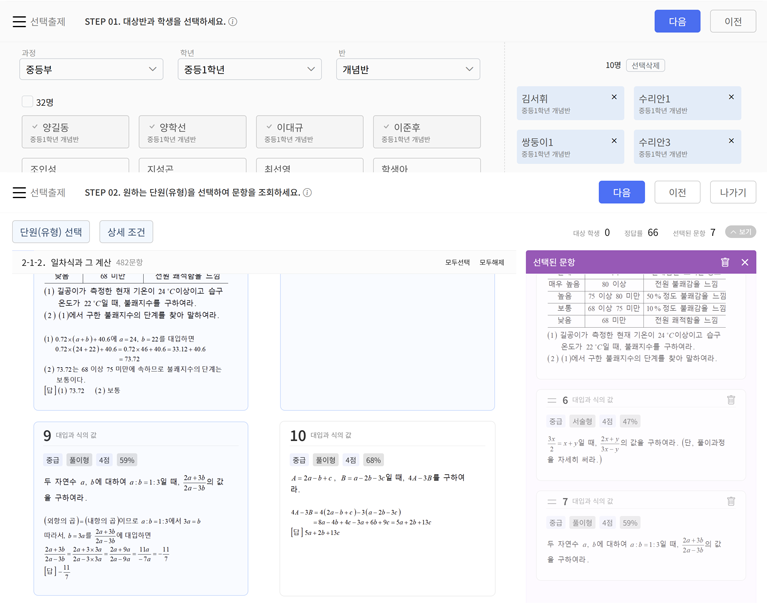The width and height of the screenshot is (767, 610).
Task: Click the info icon next to STEP 02 title
Action: [x=307, y=193]
